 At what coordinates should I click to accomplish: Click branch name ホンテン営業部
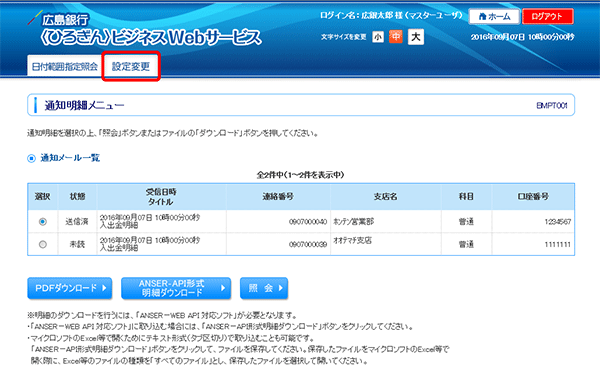click(354, 222)
